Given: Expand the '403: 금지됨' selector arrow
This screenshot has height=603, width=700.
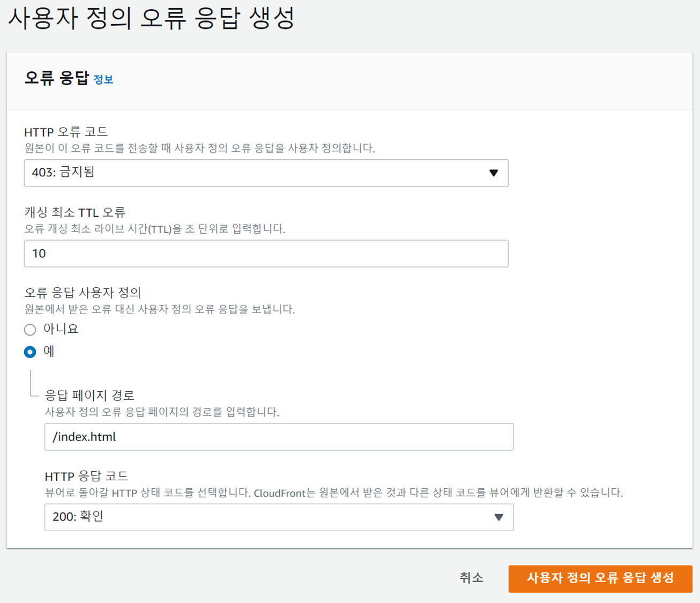Looking at the screenshot, I should pyautogui.click(x=493, y=173).
